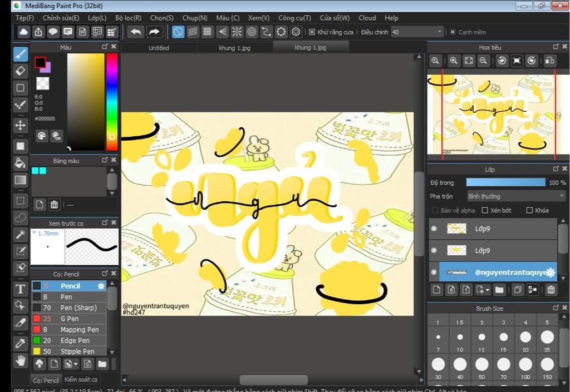This screenshot has width=570, height=392.
Task: Zoom in within the navigator panel
Action: point(453,61)
